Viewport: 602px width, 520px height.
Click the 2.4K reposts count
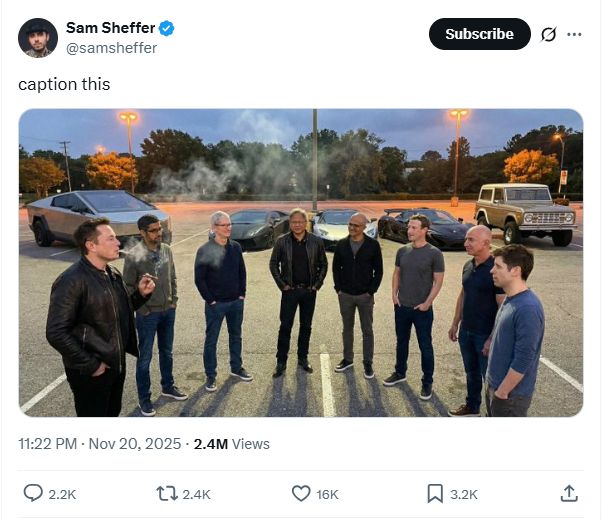point(196,494)
